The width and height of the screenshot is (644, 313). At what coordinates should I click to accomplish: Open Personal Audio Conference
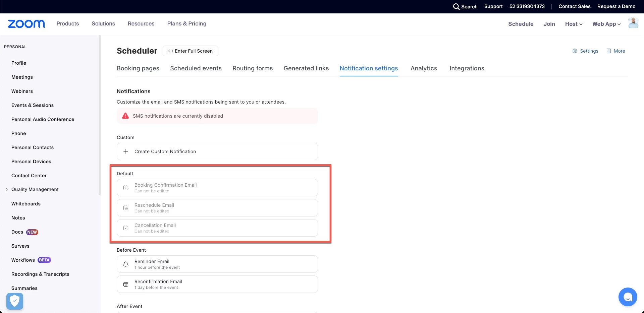point(43,119)
